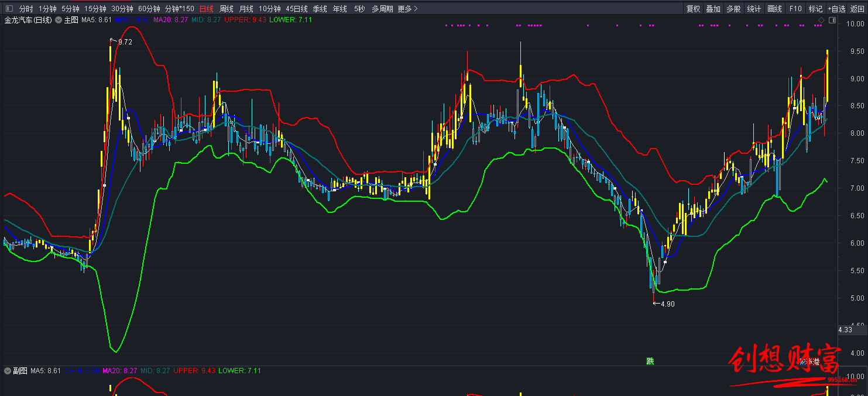Click main chart UPPER: 9.43 label
Image resolution: width=868 pixels, height=396 pixels.
click(x=245, y=20)
